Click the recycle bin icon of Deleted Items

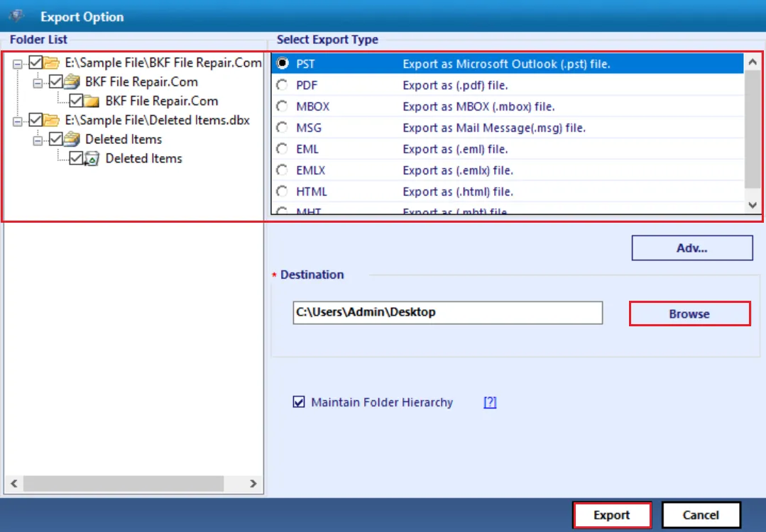[92, 159]
